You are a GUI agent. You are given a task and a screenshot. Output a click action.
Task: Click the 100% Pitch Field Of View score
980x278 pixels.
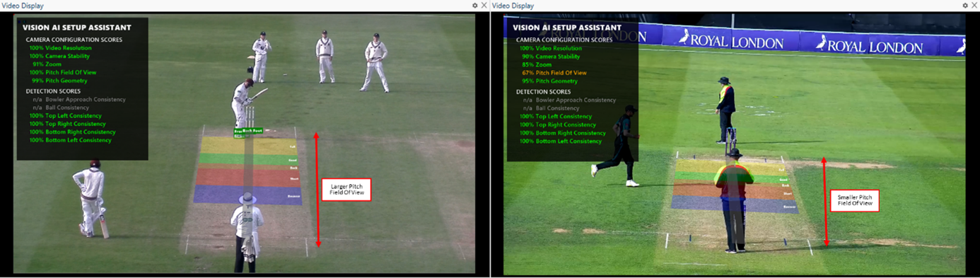point(63,72)
